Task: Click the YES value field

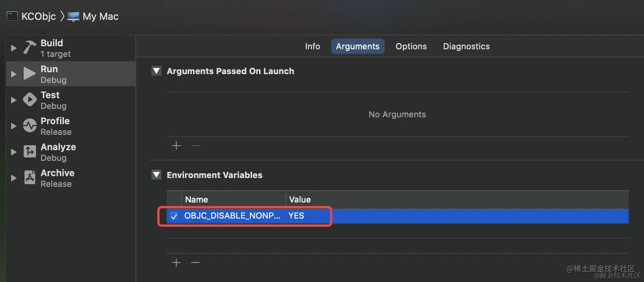Action: pyautogui.click(x=296, y=216)
